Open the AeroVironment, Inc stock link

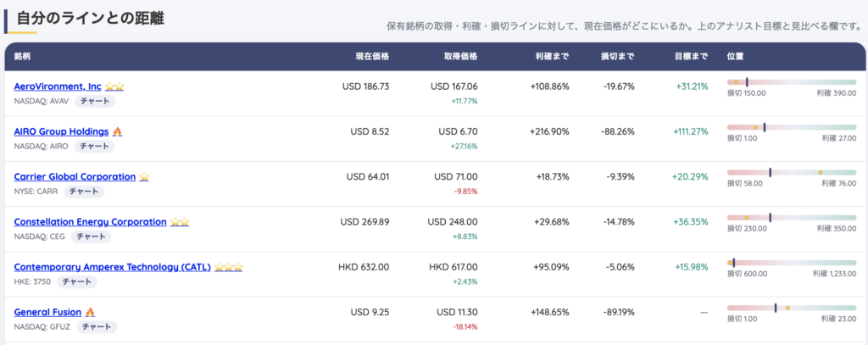click(x=58, y=86)
